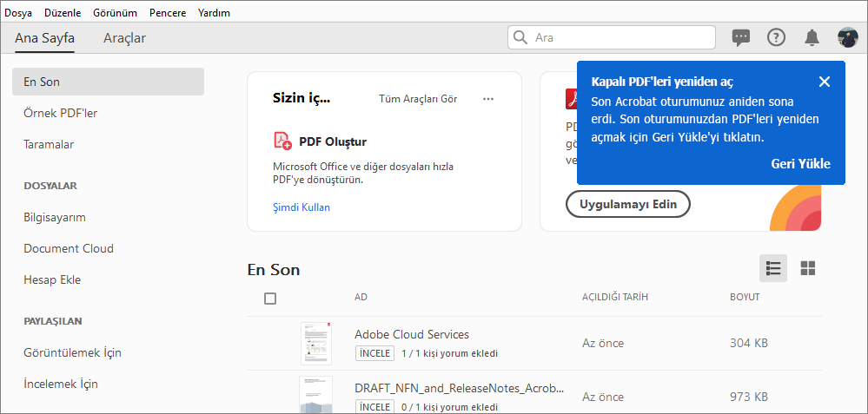Switch to the Araçlar tab
This screenshot has width=868, height=414.
coord(124,38)
